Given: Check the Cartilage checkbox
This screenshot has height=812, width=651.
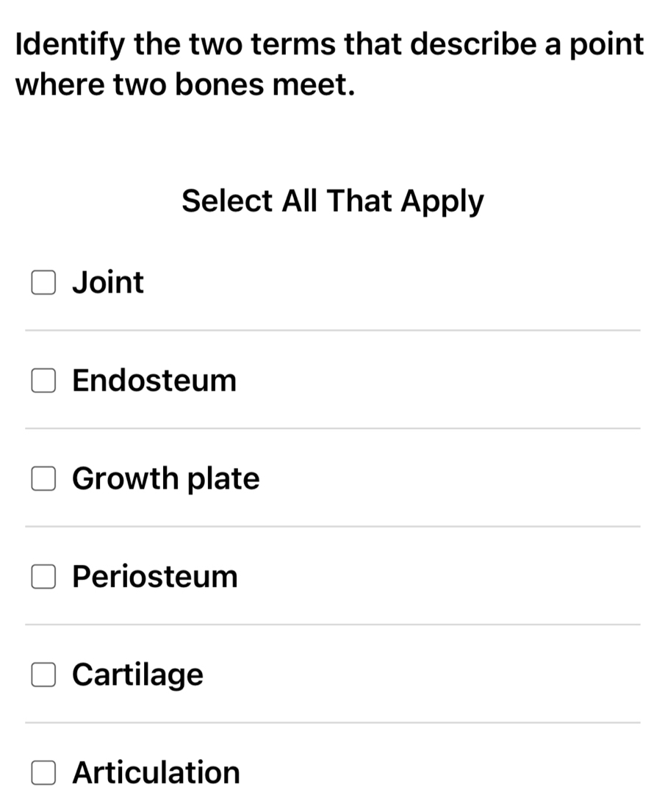Looking at the screenshot, I should click(x=43, y=675).
